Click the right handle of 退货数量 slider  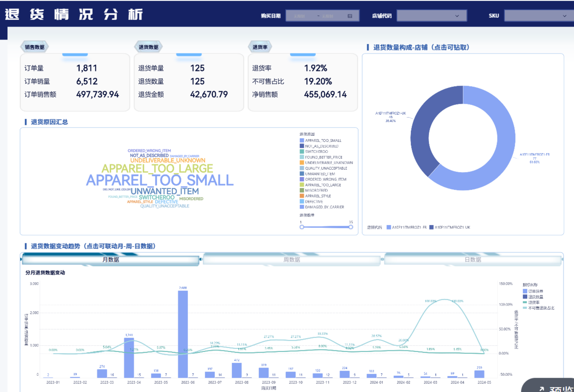(x=351, y=227)
